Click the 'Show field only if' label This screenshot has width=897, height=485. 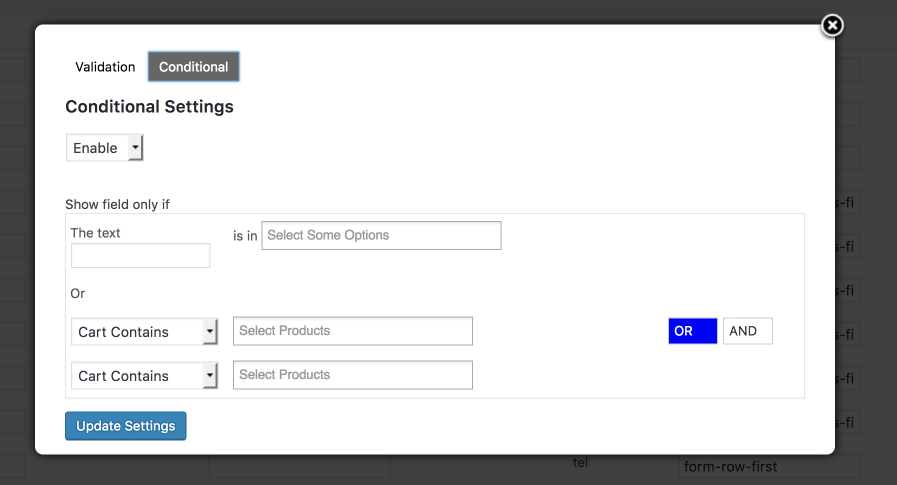coord(117,205)
